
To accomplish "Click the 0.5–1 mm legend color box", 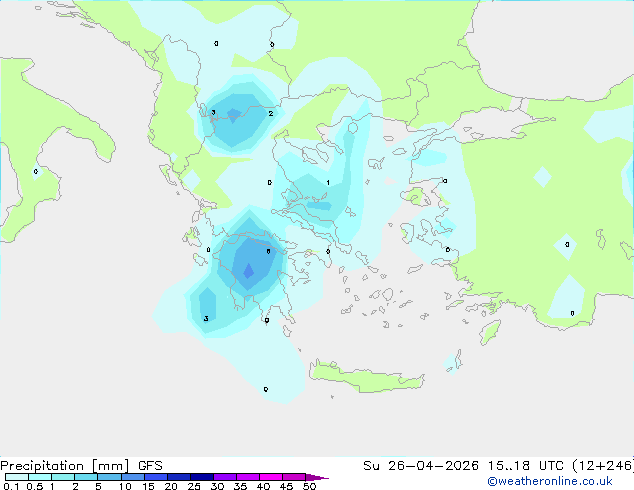I will click(40, 477).
